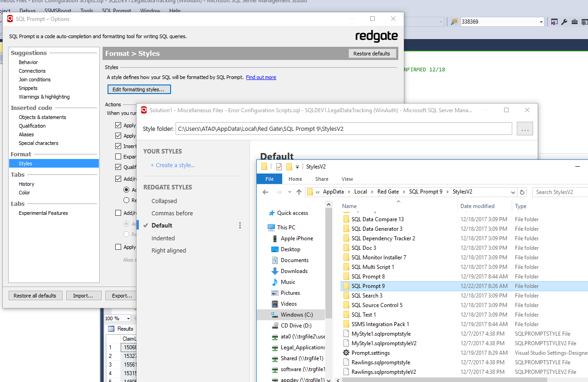This screenshot has height=382, width=588.
Task: Refresh the StylesV2 folder view
Action: (x=522, y=192)
